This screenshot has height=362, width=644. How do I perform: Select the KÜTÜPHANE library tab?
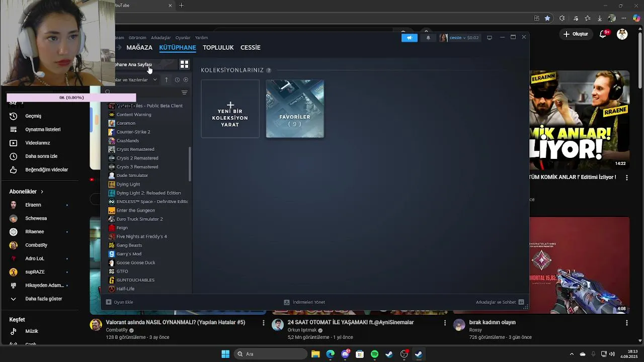[178, 47]
